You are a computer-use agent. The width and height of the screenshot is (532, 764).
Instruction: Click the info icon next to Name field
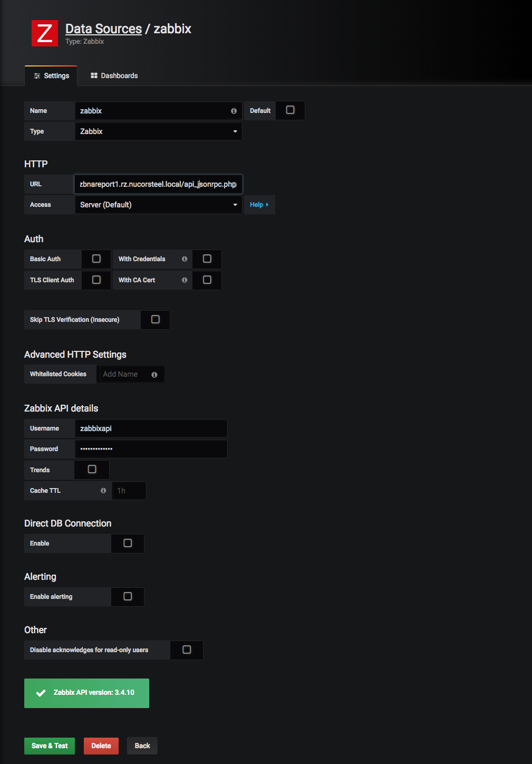coord(234,111)
